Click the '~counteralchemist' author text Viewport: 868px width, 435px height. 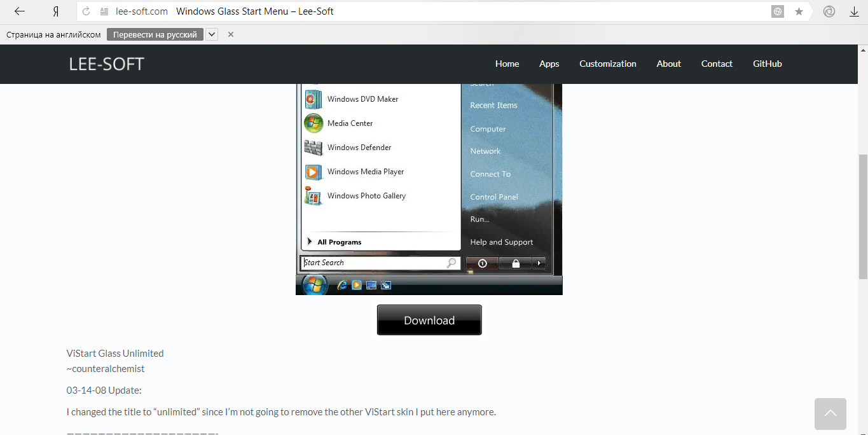coord(106,369)
